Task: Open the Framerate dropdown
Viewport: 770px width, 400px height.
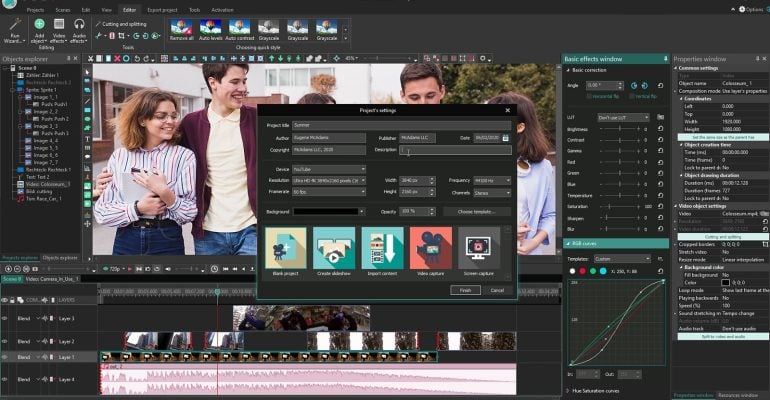Action: [x=329, y=192]
